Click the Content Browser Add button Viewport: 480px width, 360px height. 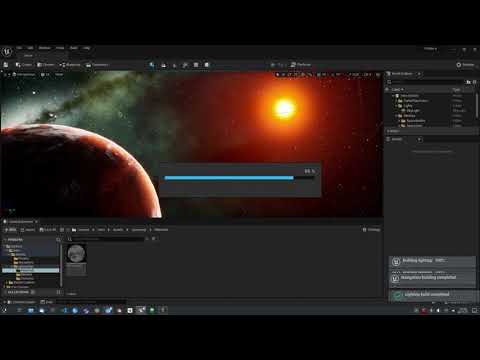[10, 230]
